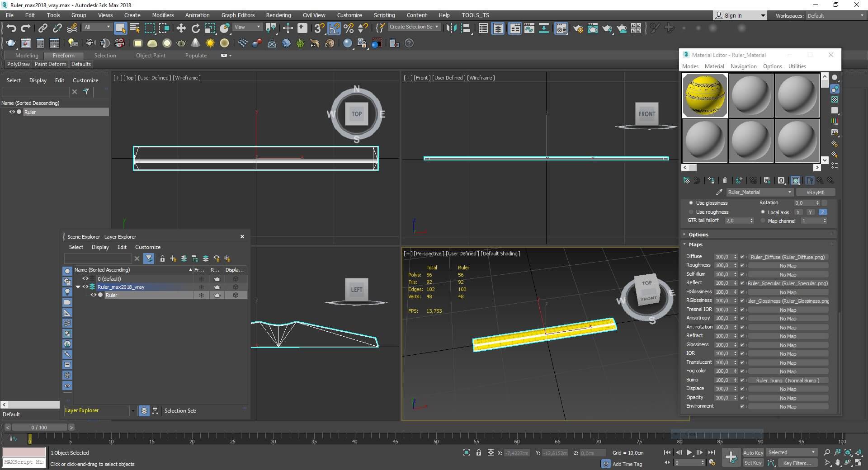Open the Ruler_Material name dropdown
This screenshot has width=868, height=470.
tap(790, 192)
